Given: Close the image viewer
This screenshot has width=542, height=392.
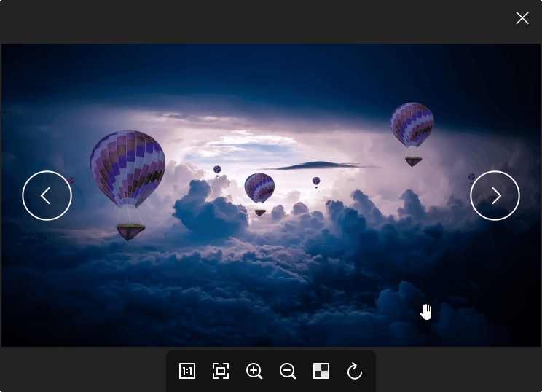Looking at the screenshot, I should [x=522, y=18].
